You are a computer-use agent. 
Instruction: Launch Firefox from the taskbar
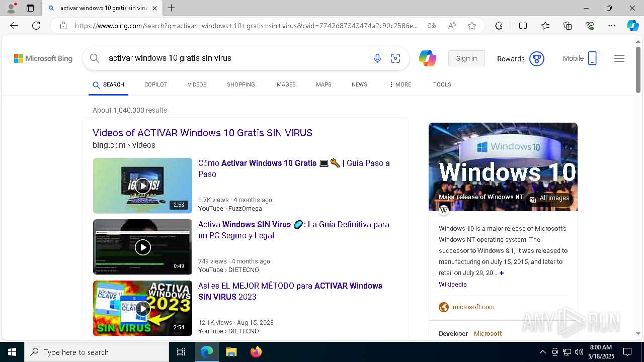click(x=256, y=352)
